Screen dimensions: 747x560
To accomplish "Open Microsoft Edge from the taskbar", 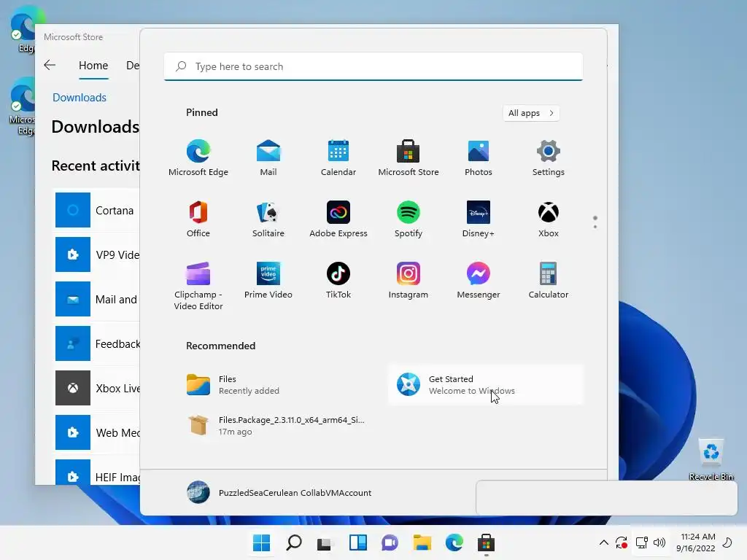I will 454,542.
